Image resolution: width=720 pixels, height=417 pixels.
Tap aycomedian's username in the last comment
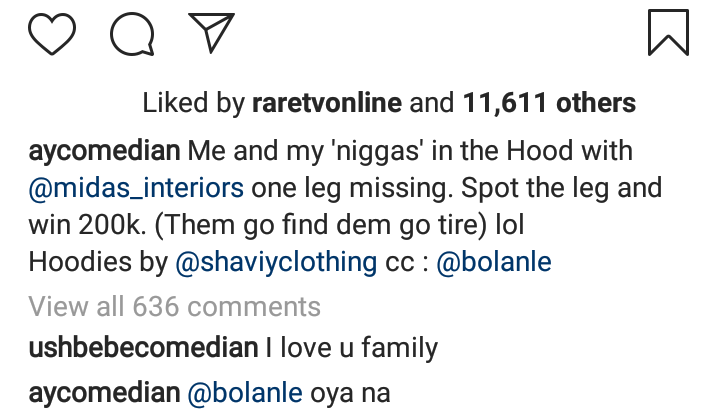pyautogui.click(x=105, y=393)
